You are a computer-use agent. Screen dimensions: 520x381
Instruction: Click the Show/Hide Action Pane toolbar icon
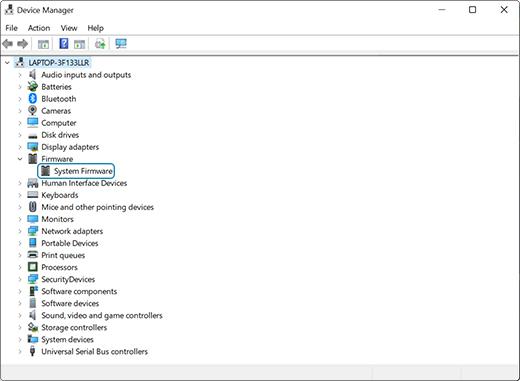coord(79,44)
